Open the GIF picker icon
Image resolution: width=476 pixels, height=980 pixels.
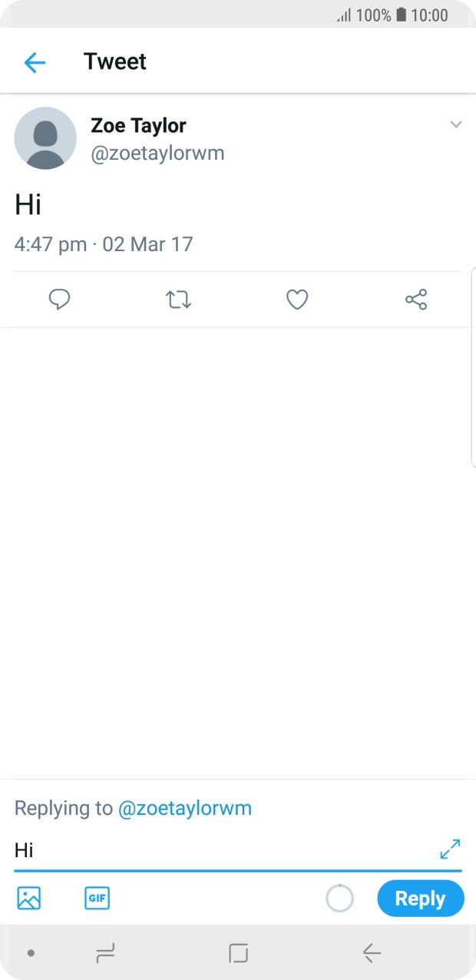tap(97, 898)
